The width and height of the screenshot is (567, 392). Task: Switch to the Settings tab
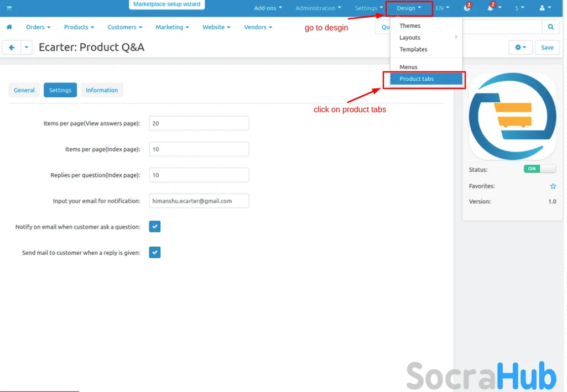pyautogui.click(x=60, y=90)
